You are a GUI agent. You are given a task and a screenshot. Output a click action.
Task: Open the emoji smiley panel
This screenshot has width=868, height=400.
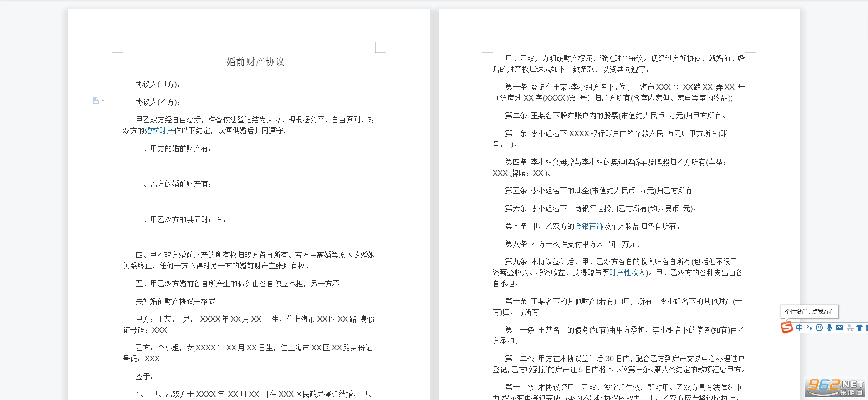coord(819,328)
